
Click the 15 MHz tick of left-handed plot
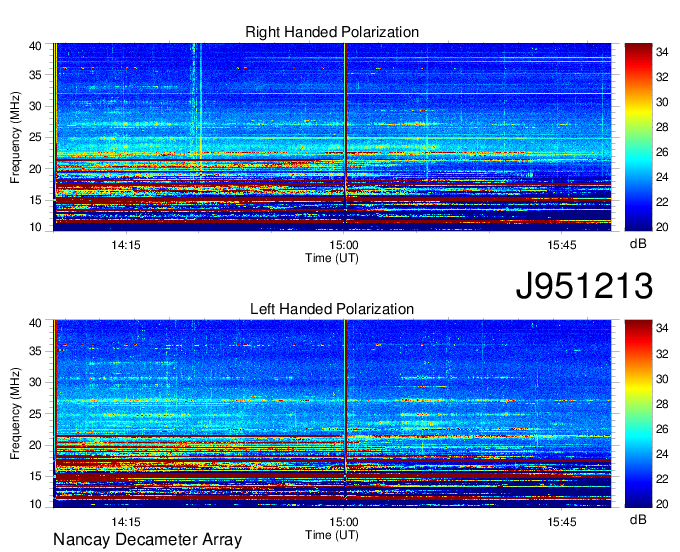coord(36,477)
